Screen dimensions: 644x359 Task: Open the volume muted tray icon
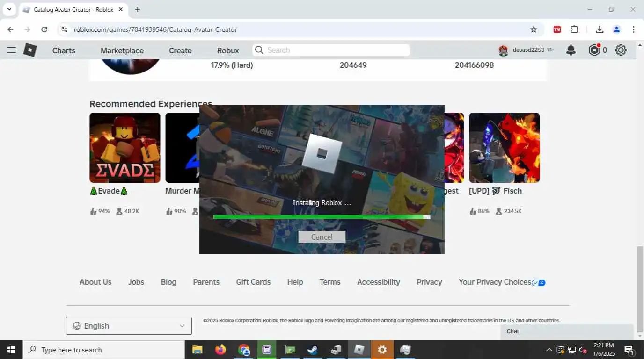point(583,350)
